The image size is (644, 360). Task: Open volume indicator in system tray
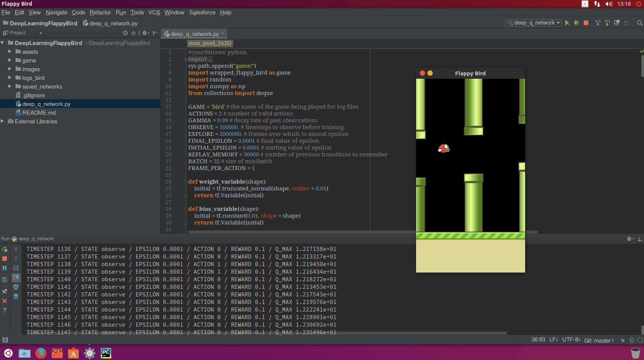(609, 4)
